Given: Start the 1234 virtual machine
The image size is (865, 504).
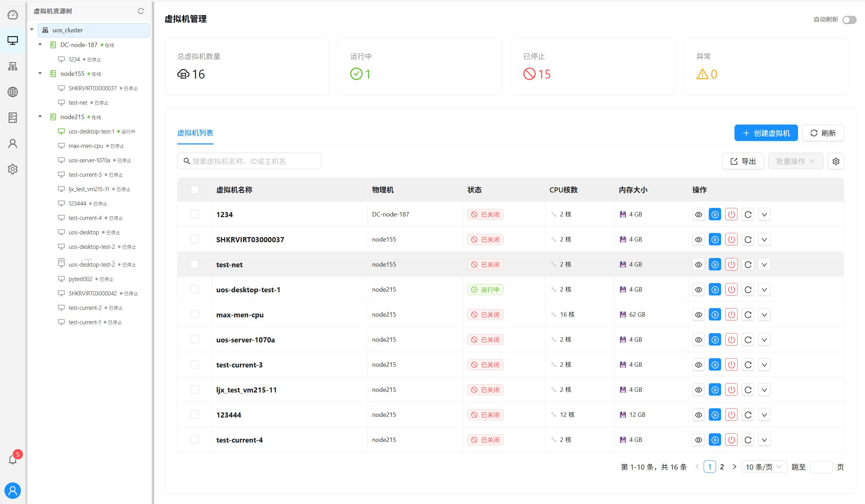Looking at the screenshot, I should point(715,214).
